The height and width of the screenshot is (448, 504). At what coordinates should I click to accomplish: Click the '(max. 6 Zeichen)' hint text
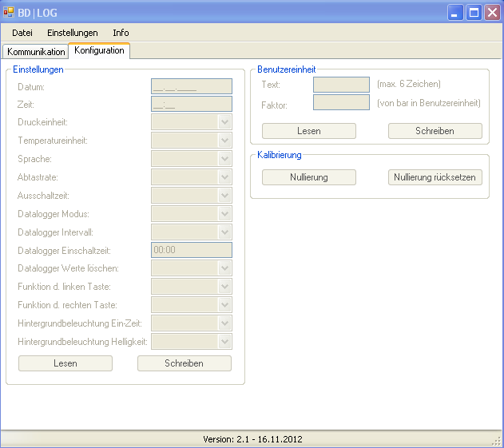(409, 84)
